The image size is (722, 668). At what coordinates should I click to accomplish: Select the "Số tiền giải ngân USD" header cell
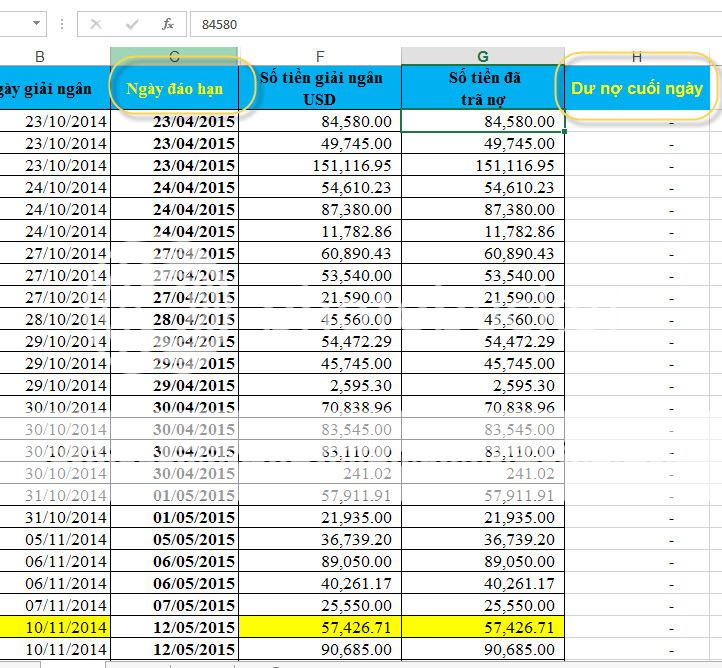320,88
